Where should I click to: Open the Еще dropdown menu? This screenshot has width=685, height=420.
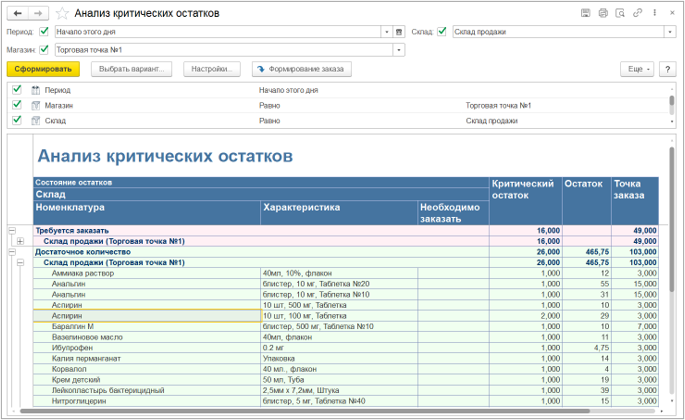point(637,69)
